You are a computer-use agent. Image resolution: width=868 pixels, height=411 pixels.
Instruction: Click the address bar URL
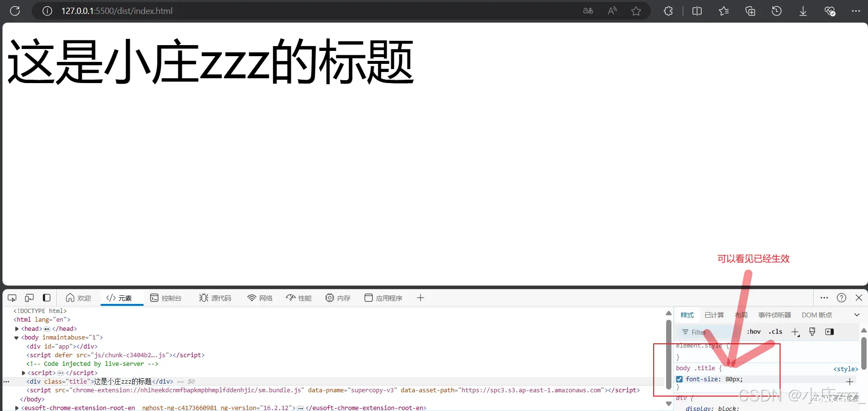click(x=117, y=11)
